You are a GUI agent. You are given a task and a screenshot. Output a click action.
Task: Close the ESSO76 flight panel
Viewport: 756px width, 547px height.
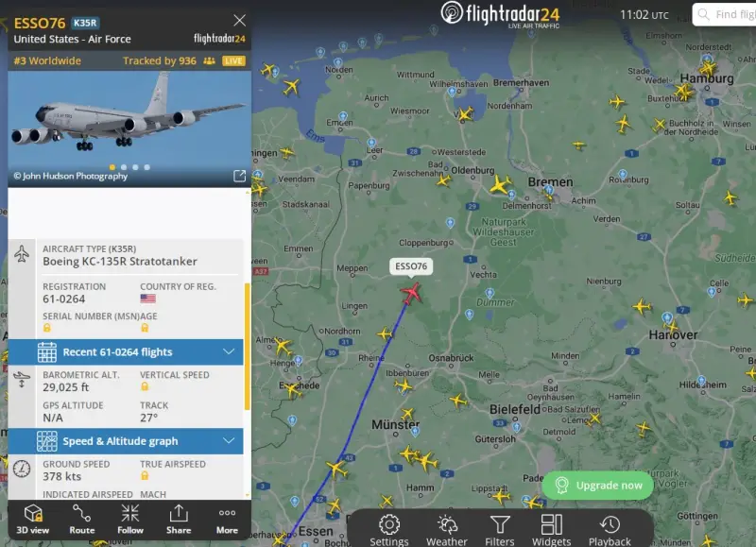click(x=239, y=20)
